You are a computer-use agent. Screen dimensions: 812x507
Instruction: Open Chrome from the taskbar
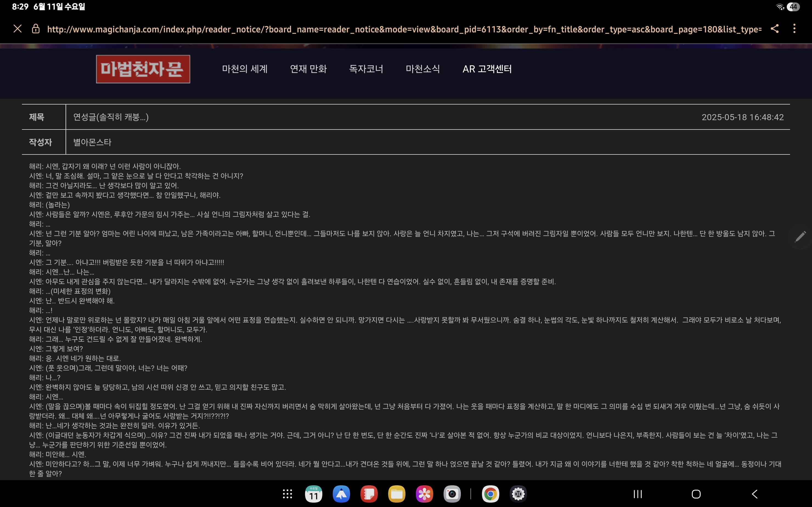pos(490,494)
